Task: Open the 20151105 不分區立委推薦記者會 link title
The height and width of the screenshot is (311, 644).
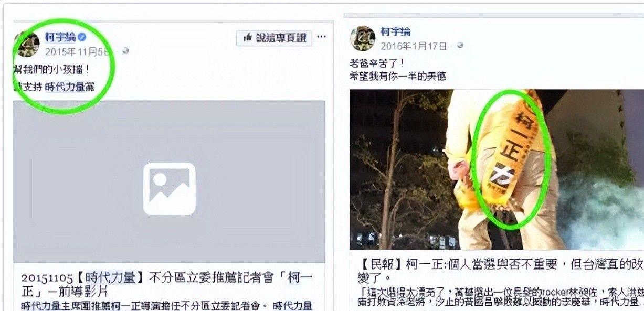Action: [x=167, y=284]
